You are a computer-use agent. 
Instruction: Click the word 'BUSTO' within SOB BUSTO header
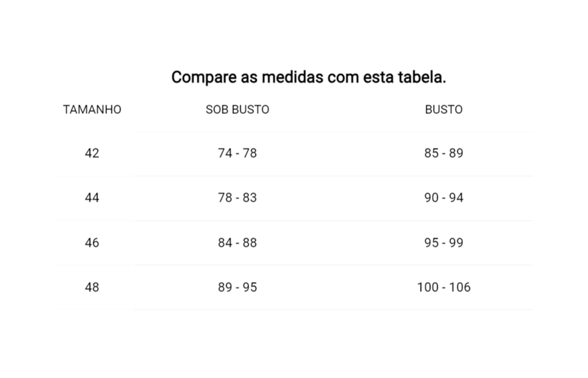[250, 110]
